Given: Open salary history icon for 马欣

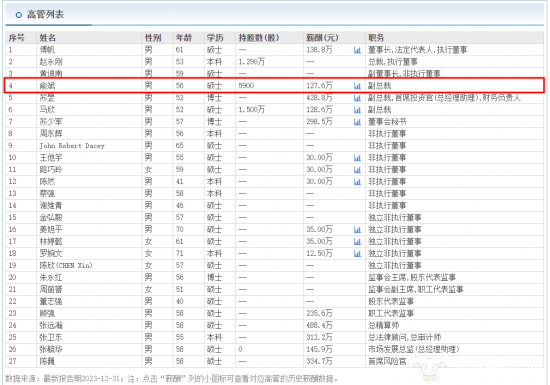Looking at the screenshot, I should pyautogui.click(x=357, y=110).
